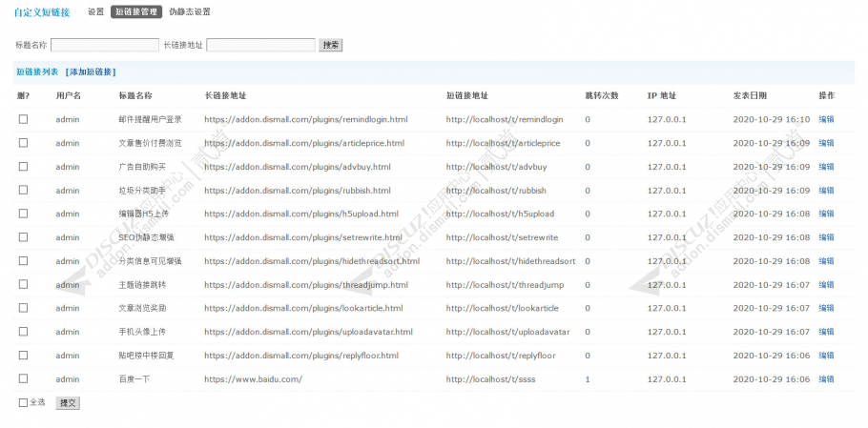Focus the 长链接地址 search field

coord(260,46)
